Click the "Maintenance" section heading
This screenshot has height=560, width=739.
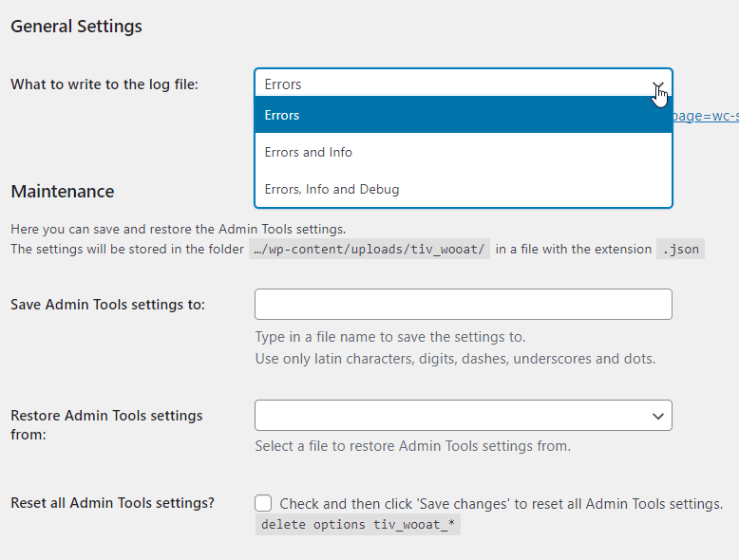[x=62, y=192]
